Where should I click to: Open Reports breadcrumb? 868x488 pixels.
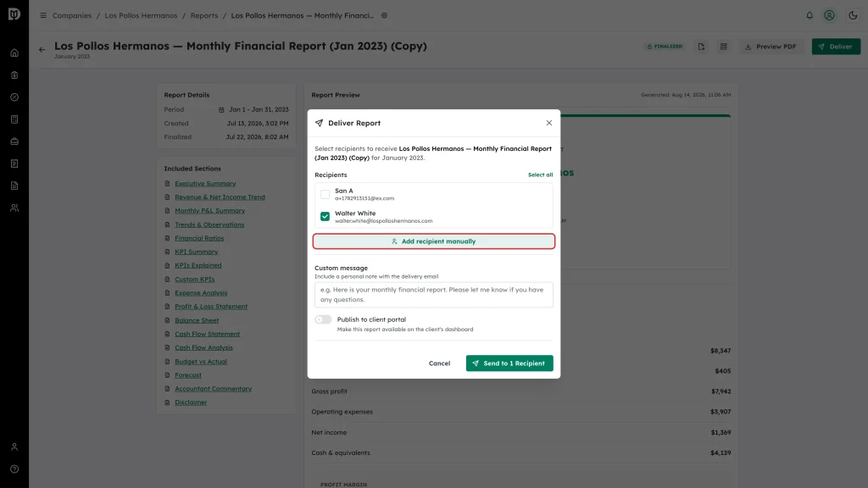point(204,15)
